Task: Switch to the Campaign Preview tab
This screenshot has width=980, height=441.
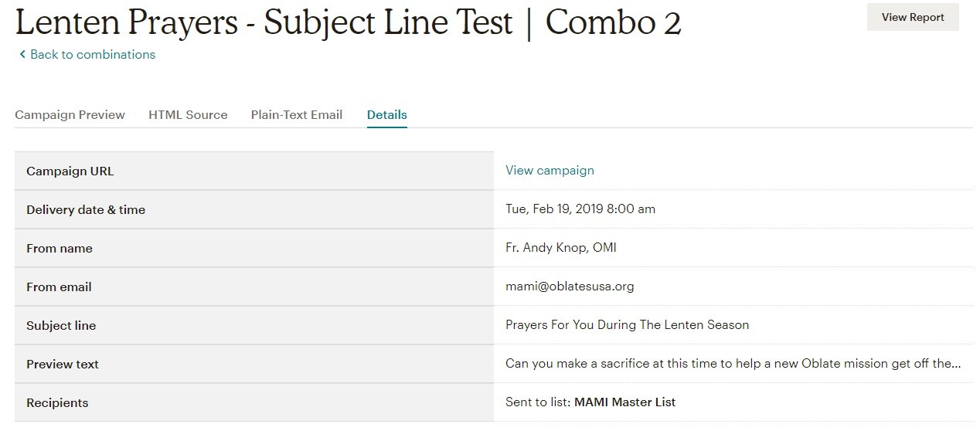Action: coord(70,115)
